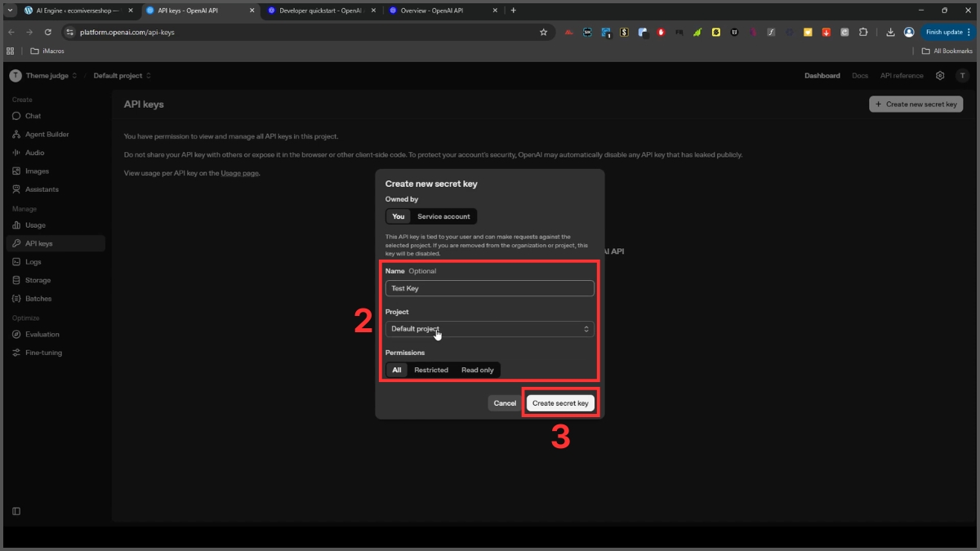Click the Finish update button
980x551 pixels.
point(946,32)
